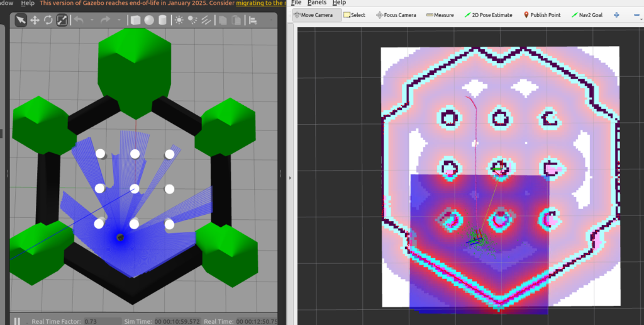Open the RViz File menu
Image resolution: width=644 pixels, height=325 pixels.
pyautogui.click(x=296, y=3)
